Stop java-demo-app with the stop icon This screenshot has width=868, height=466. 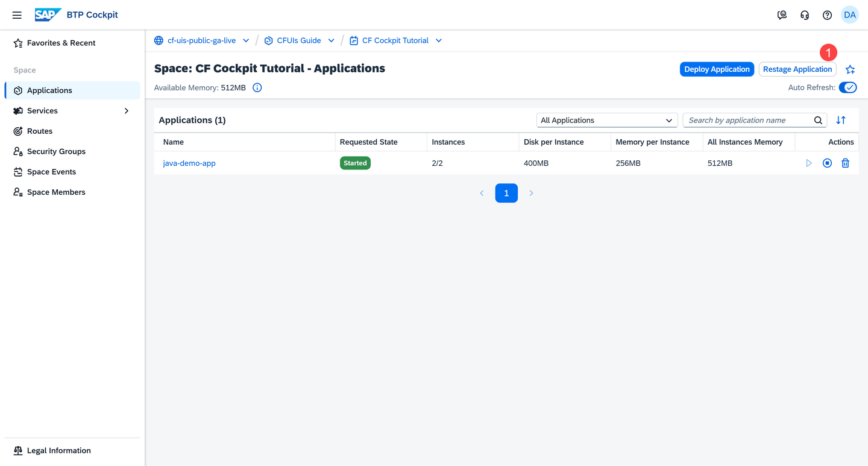(827, 163)
